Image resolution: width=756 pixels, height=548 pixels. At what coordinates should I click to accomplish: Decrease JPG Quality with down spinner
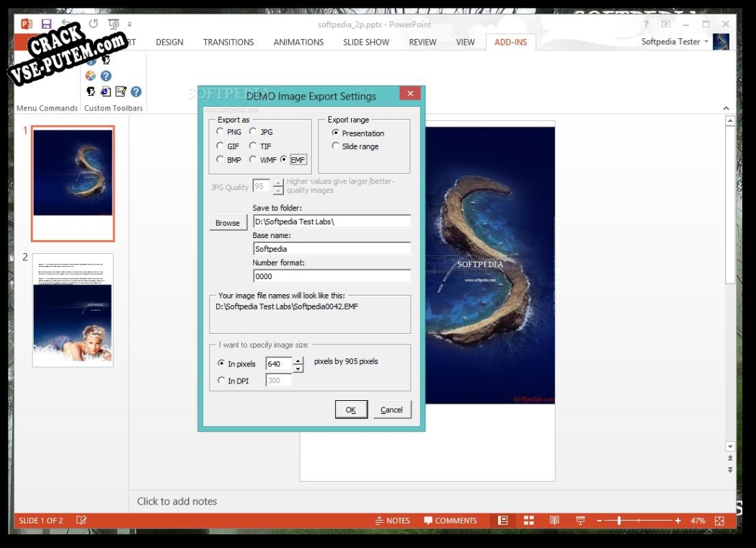pyautogui.click(x=277, y=191)
